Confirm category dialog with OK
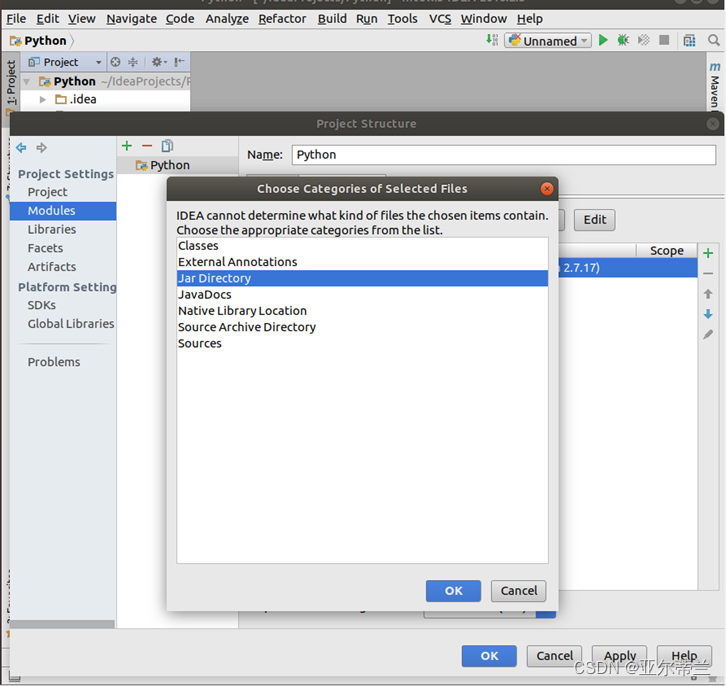This screenshot has height=686, width=726. click(x=453, y=591)
